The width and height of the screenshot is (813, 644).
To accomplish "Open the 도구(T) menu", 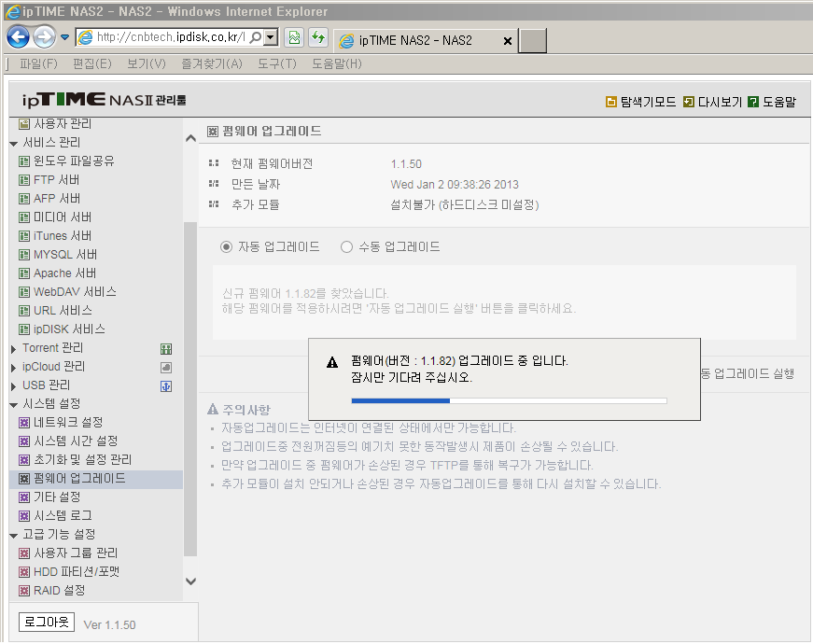I will (x=277, y=63).
